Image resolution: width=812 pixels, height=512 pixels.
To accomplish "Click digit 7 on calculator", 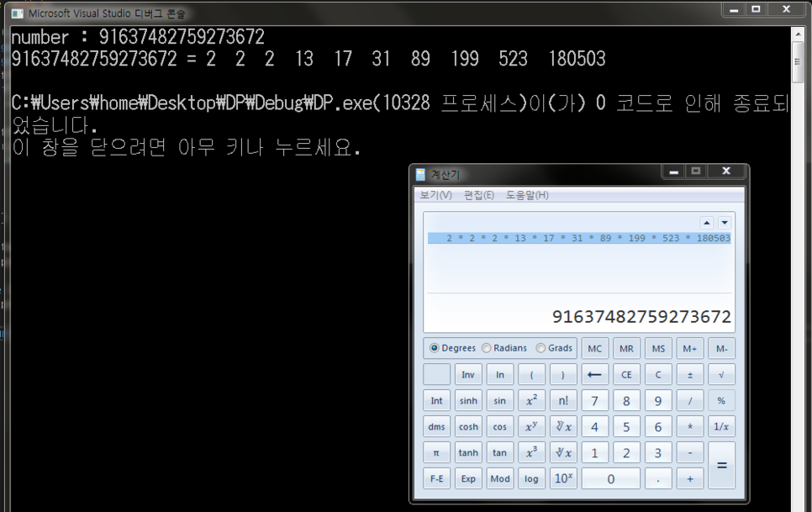I will click(x=594, y=401).
